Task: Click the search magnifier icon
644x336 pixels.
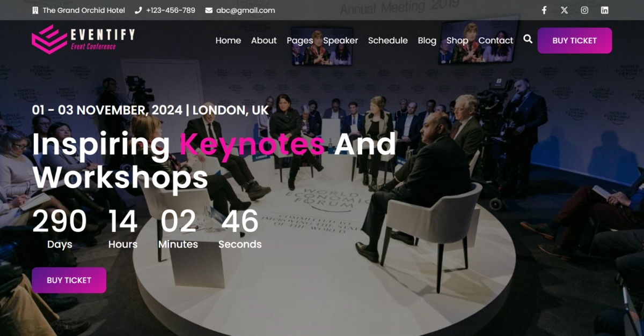Action: 528,39
